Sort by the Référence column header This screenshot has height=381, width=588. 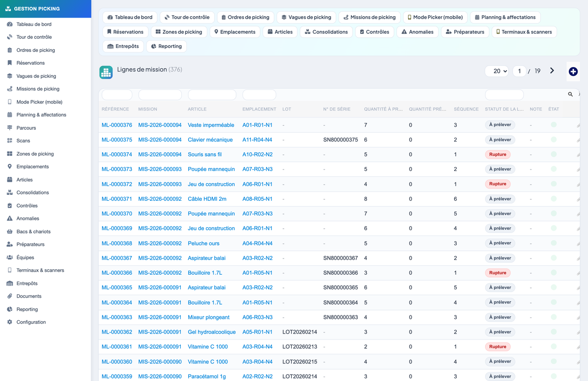point(115,109)
